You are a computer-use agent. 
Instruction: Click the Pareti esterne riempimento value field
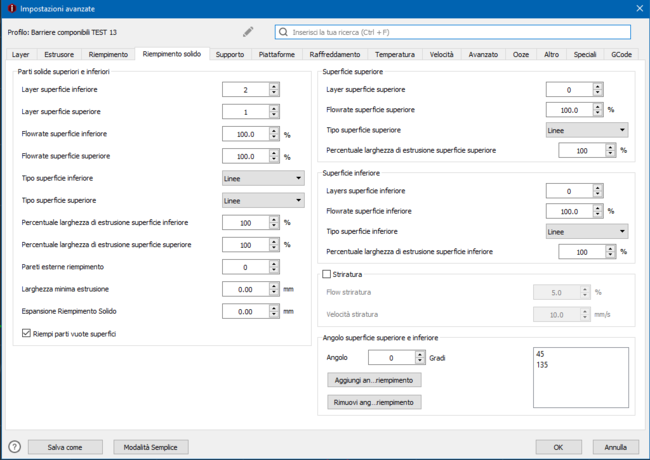click(245, 267)
